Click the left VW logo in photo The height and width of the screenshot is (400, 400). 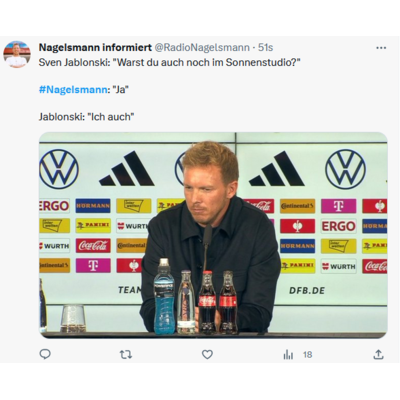(59, 169)
